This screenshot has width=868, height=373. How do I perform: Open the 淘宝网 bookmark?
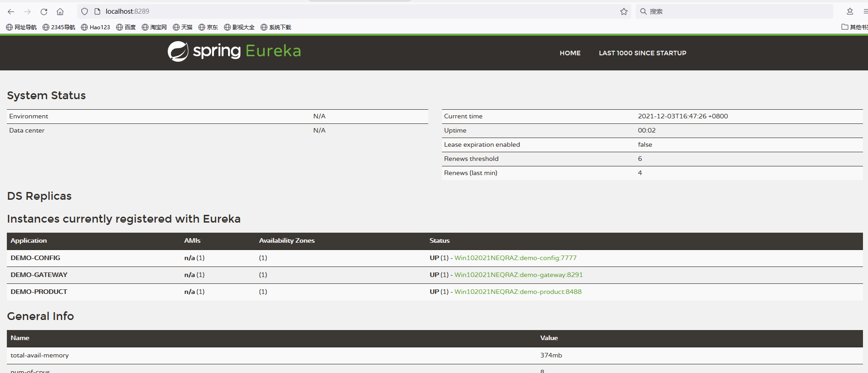pos(154,27)
